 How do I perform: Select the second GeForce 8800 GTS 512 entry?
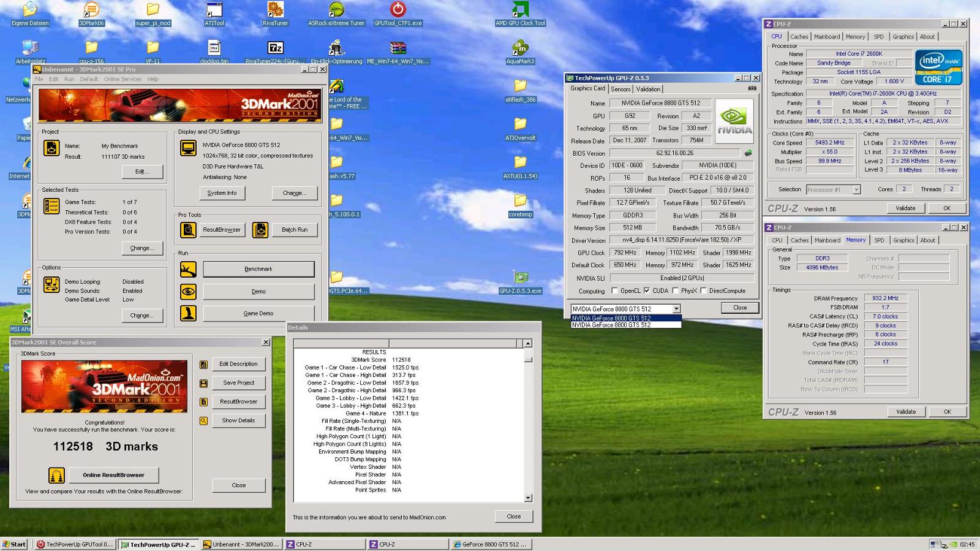click(625, 325)
